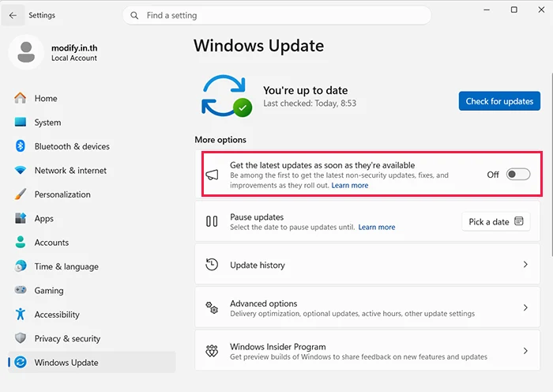This screenshot has width=553, height=392.
Task: Expand Update history chevron
Action: pos(525,264)
